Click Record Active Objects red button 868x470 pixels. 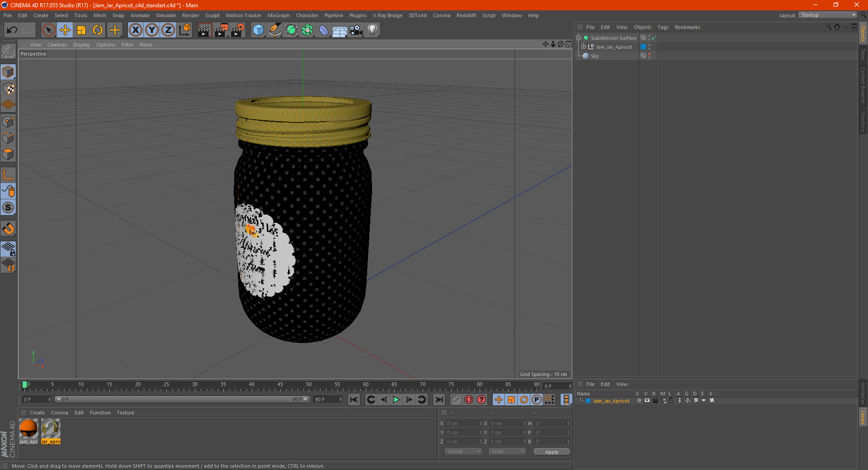click(469, 399)
